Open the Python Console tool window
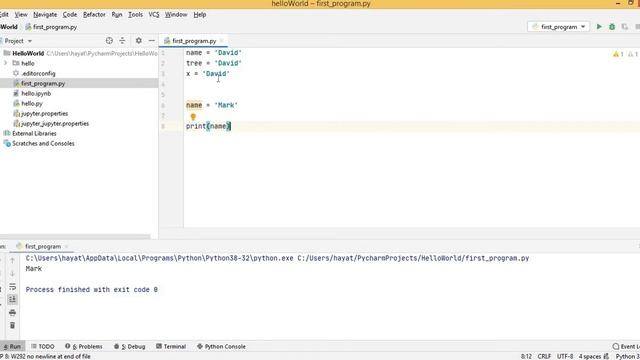 click(x=221, y=346)
